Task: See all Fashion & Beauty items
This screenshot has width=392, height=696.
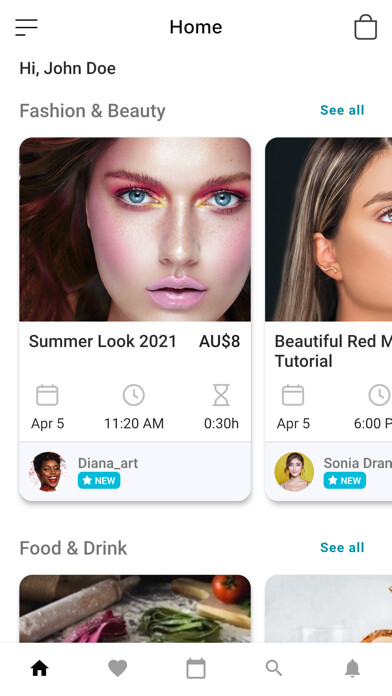Action: 342,110
